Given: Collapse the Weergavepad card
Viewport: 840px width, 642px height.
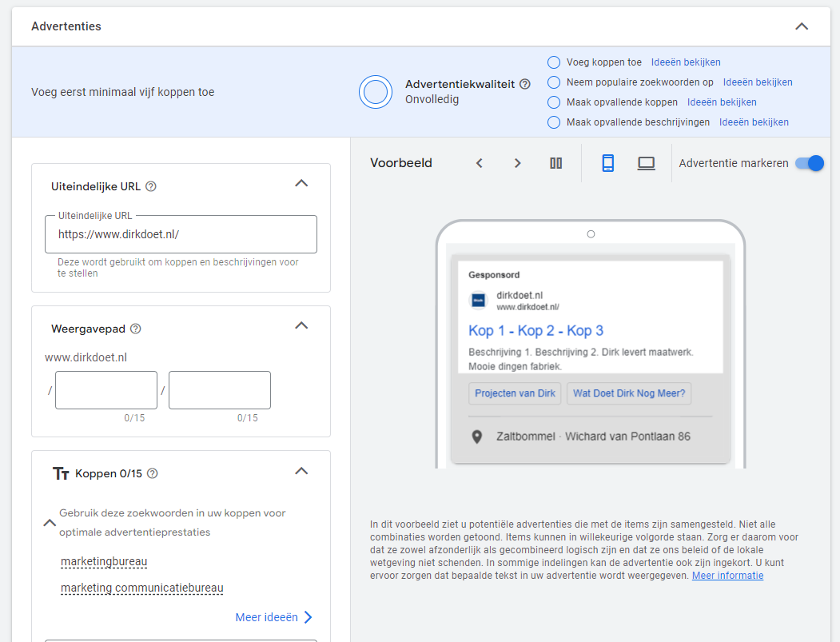Looking at the screenshot, I should (301, 326).
